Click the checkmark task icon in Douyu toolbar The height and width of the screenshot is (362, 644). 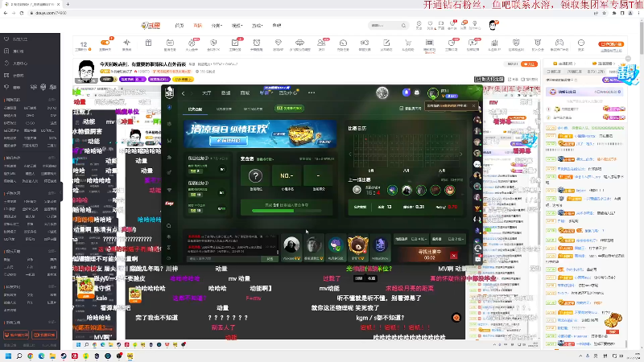(x=235, y=43)
